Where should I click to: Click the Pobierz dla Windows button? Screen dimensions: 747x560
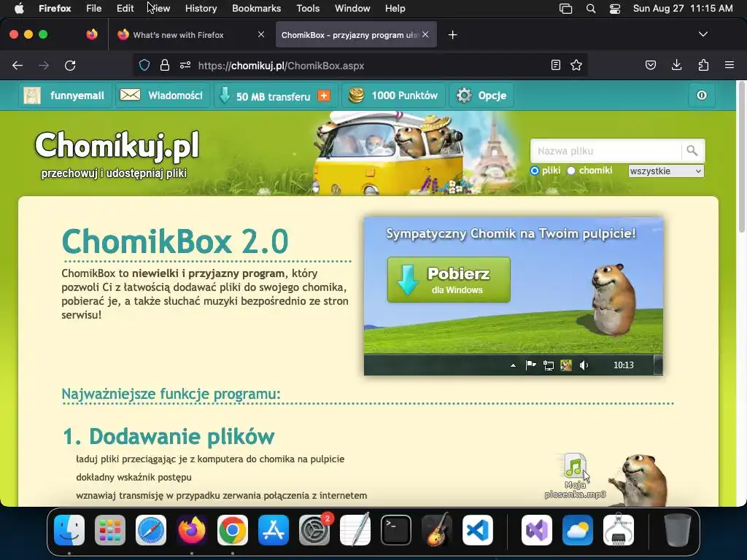(x=449, y=280)
